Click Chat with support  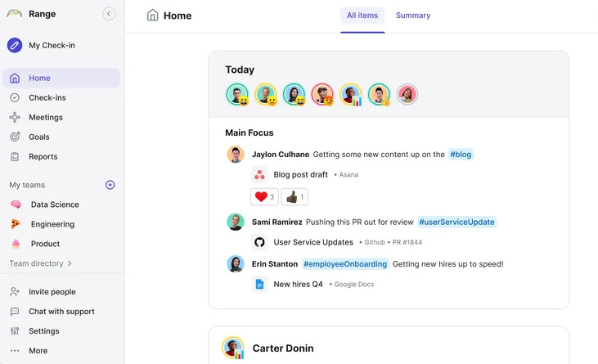pos(62,312)
